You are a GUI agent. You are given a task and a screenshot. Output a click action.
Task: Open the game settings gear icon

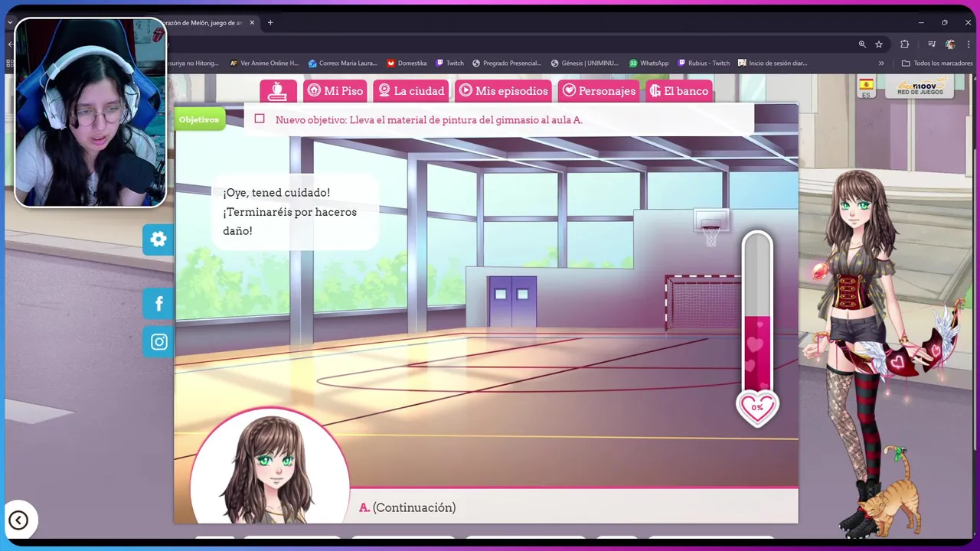(158, 240)
